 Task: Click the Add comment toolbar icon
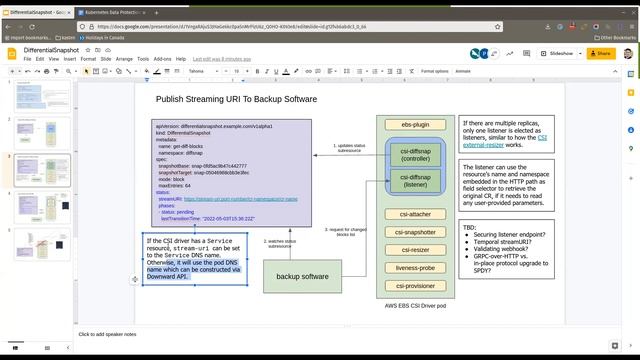(x=318, y=71)
